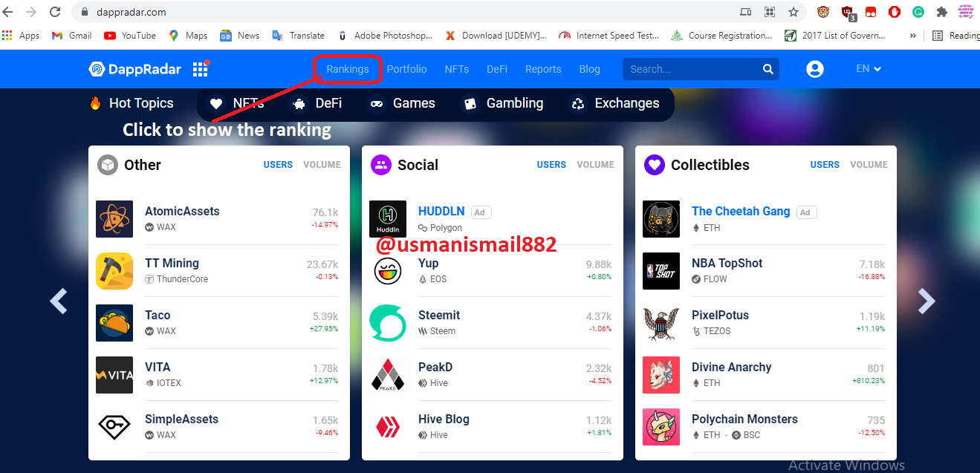Show more bookmarks with the chevron
The image size is (980, 473).
(x=913, y=36)
